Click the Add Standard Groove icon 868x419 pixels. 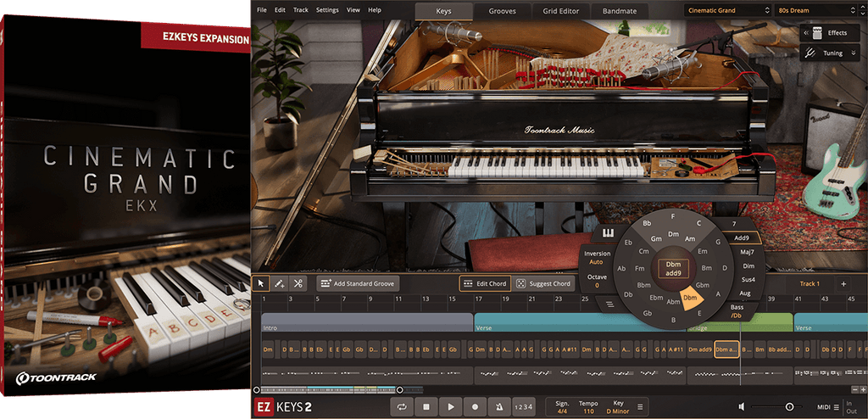[x=325, y=284]
